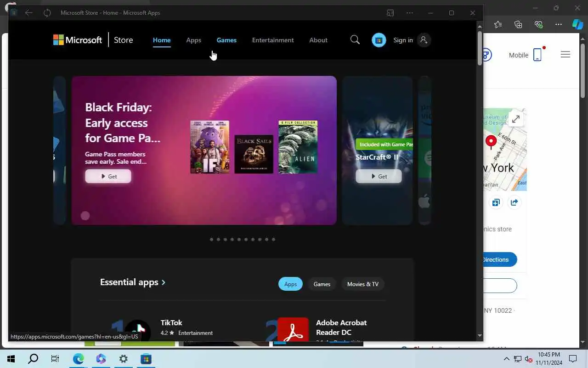588x368 pixels.
Task: Jump to the fifth carousel slide dot
Action: point(239,239)
